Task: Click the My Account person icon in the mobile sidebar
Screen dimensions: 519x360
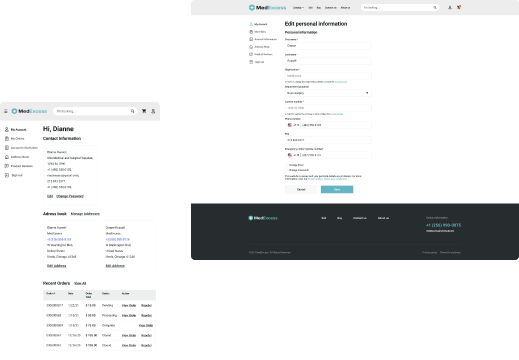Action: pyautogui.click(x=6, y=129)
